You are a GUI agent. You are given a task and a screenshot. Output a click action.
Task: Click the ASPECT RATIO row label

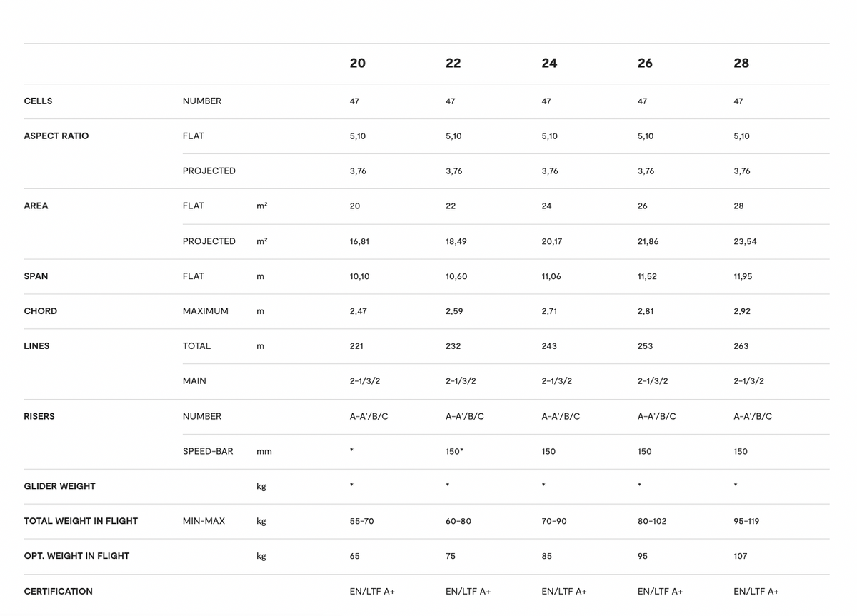tap(56, 136)
